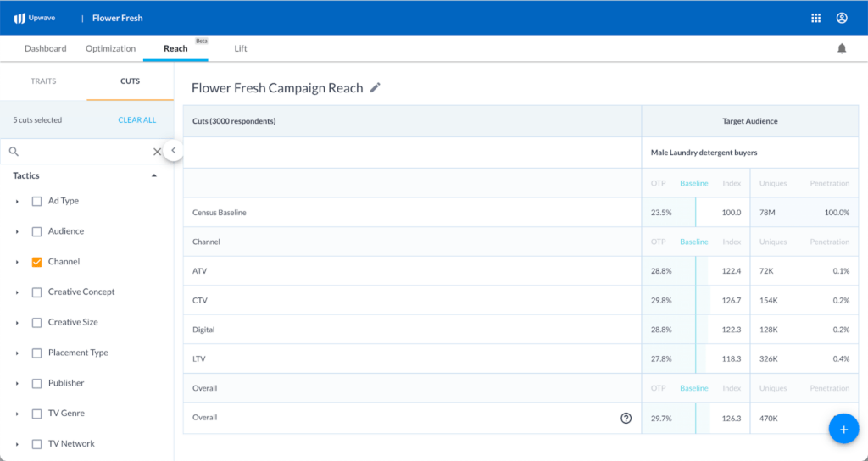Click Male Laundry detergent buyers header
Viewport: 868px width, 461px height.
704,153
